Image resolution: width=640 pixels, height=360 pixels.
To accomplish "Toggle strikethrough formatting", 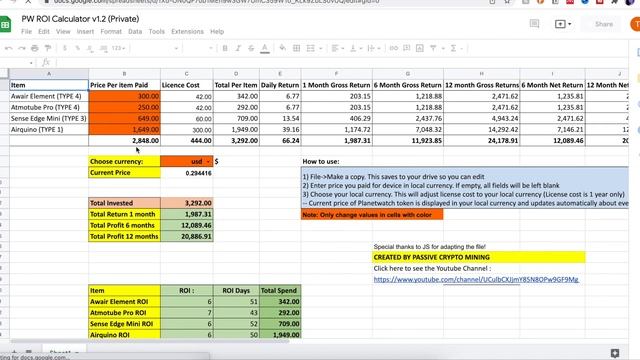I will tap(251, 48).
